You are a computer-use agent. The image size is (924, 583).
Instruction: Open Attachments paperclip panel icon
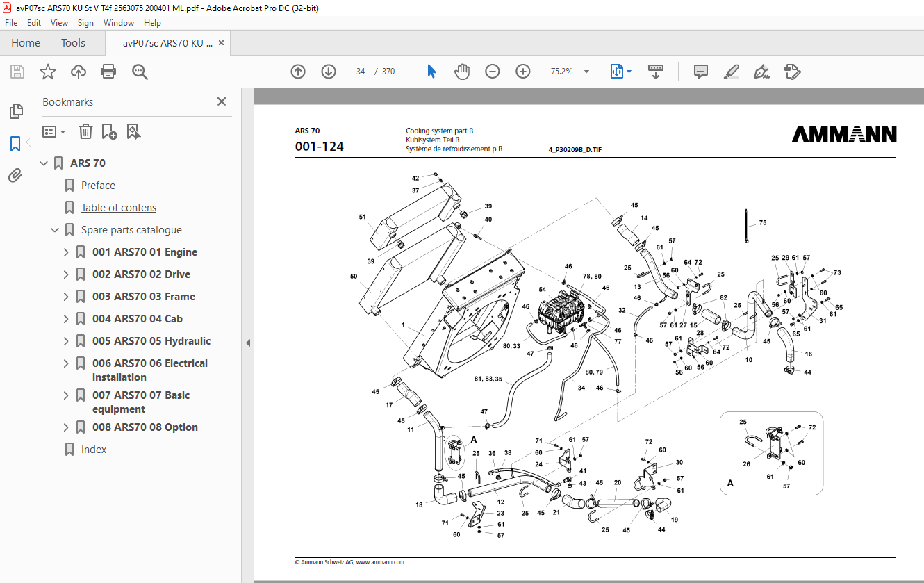[x=15, y=175]
